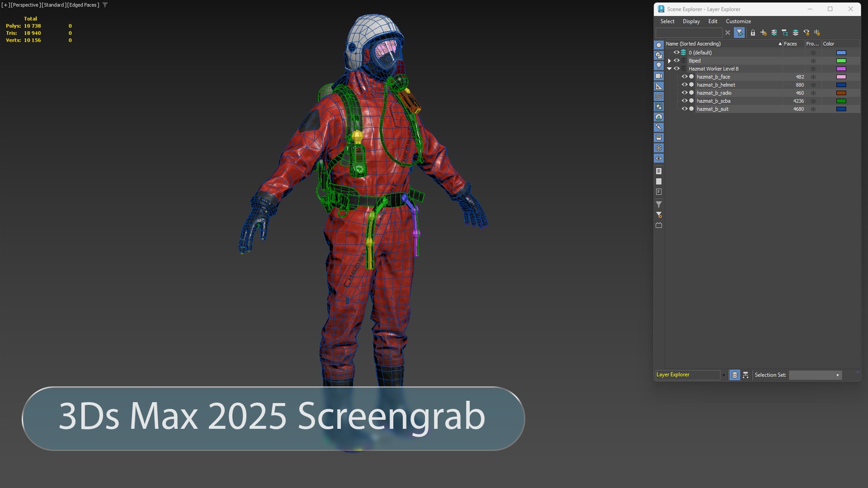Switch to Sort by Layer mode button
This screenshot has height=488, width=868.
tap(735, 375)
